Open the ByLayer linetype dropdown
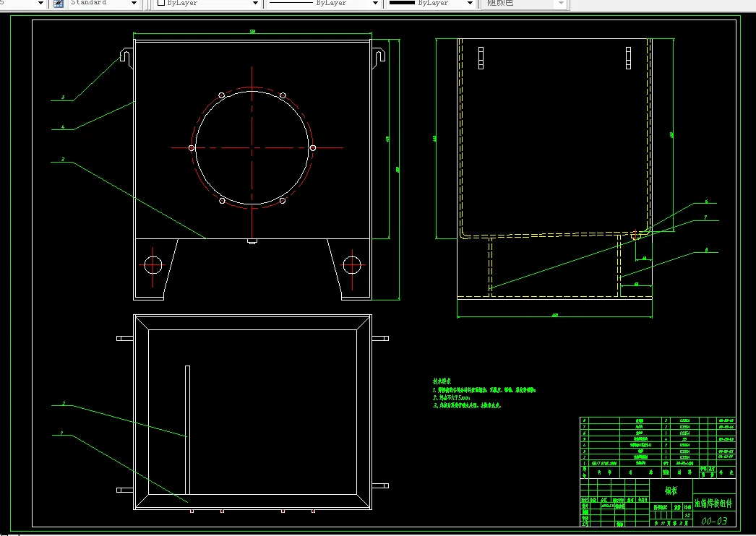 click(x=323, y=4)
